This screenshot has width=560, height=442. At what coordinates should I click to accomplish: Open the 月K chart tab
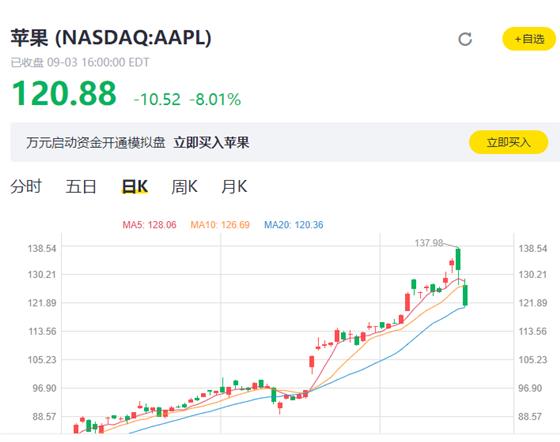click(x=234, y=187)
